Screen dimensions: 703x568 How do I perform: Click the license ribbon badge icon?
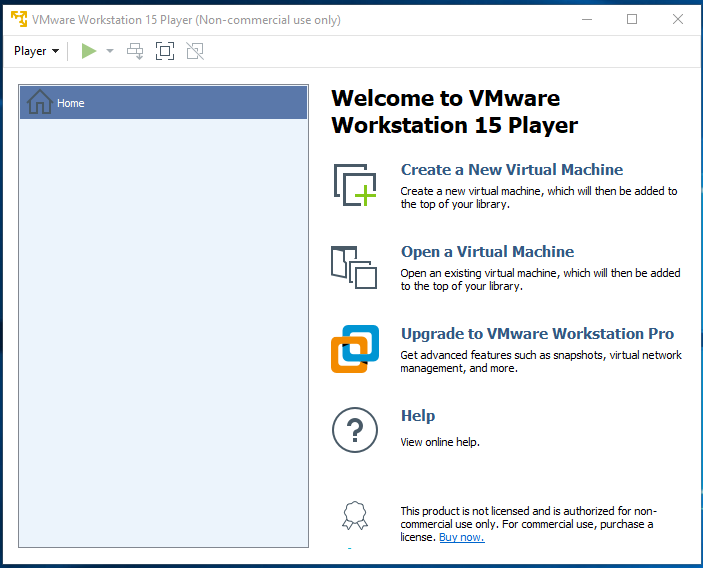click(355, 516)
